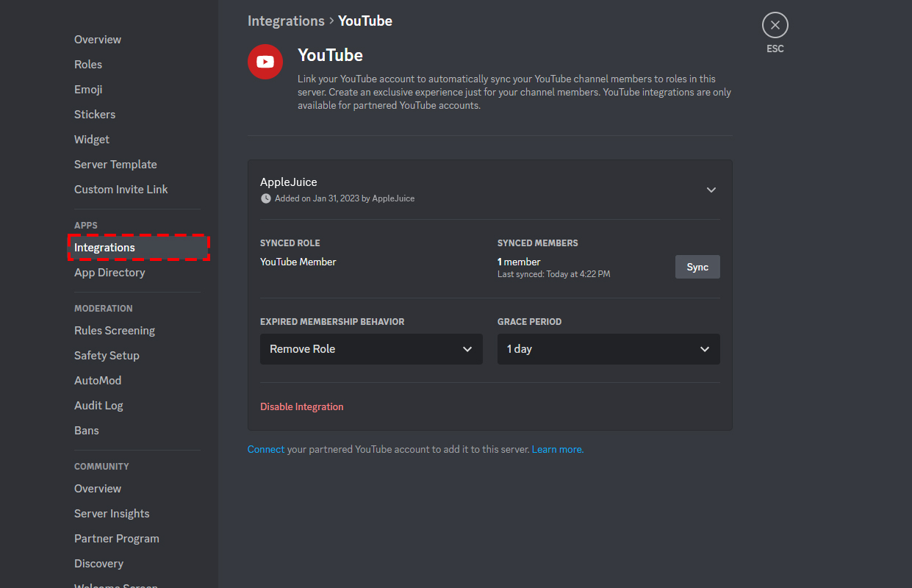Collapse the AppleJuice integration chevron
This screenshot has width=912, height=588.
point(711,190)
